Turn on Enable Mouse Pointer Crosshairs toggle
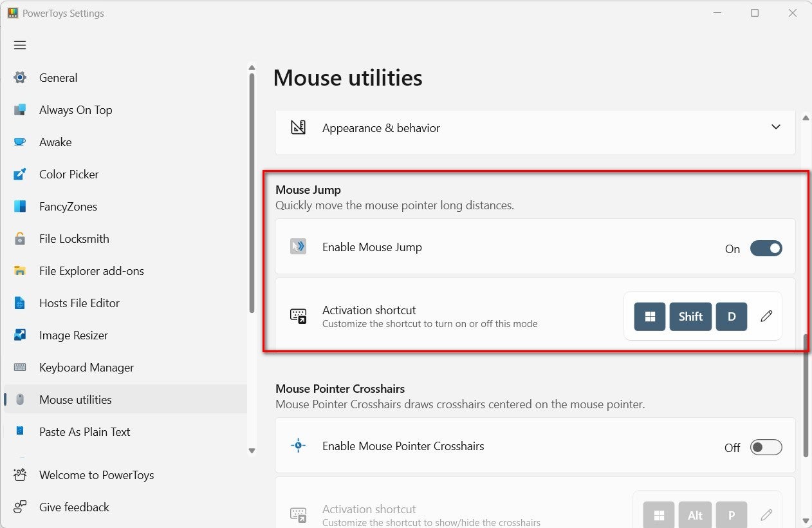Viewport: 812px width, 528px height. coord(766,447)
